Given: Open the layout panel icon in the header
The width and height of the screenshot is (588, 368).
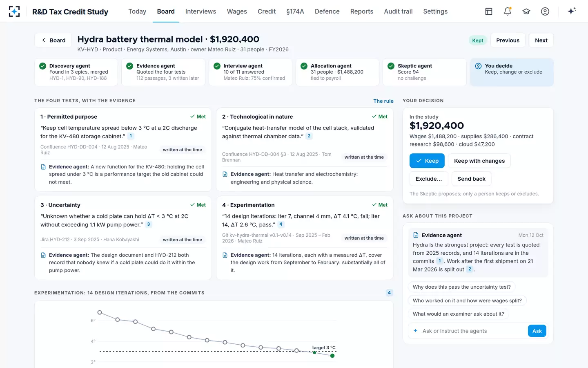Looking at the screenshot, I should pyautogui.click(x=489, y=11).
